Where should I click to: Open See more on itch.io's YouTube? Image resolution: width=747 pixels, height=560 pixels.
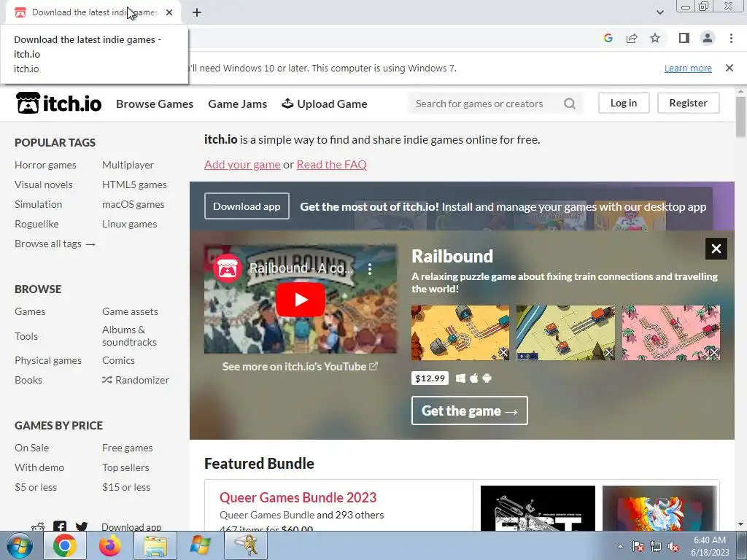click(300, 366)
